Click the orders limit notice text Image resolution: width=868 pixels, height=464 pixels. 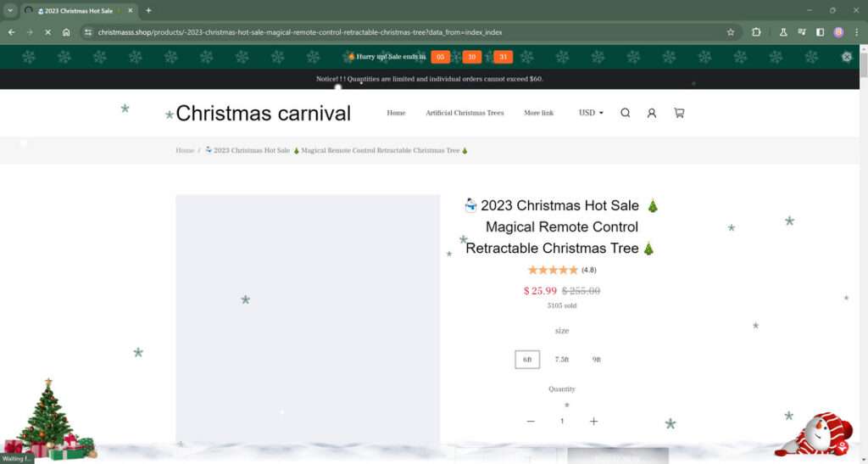[x=430, y=79]
